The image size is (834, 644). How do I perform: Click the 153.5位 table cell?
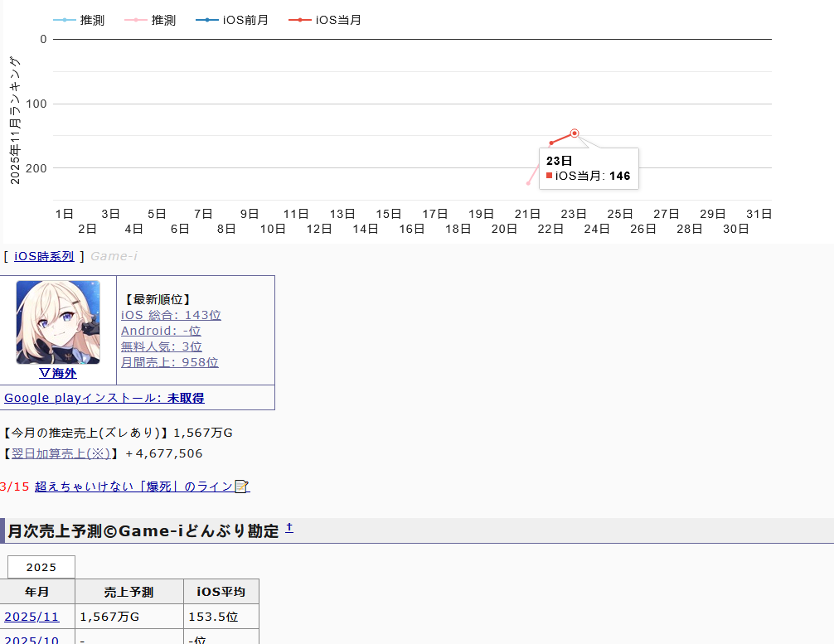coord(221,617)
